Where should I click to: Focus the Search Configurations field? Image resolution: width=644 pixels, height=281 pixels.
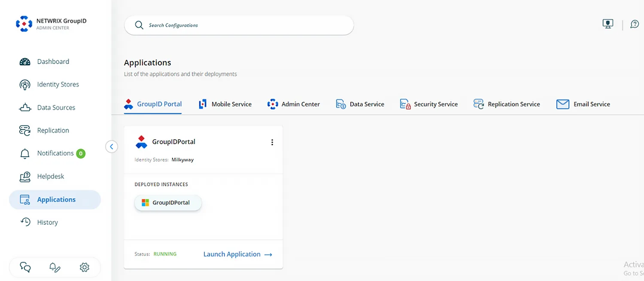[239, 25]
